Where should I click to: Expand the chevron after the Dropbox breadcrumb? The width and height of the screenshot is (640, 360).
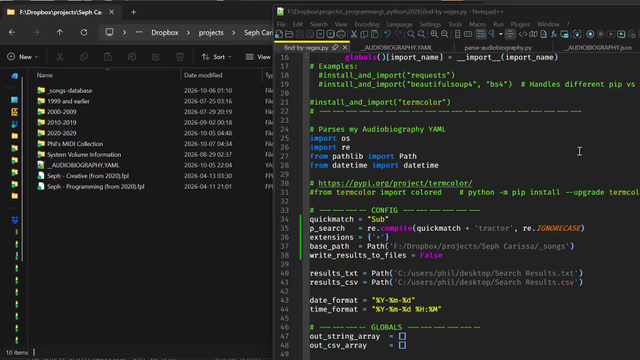tap(188, 32)
